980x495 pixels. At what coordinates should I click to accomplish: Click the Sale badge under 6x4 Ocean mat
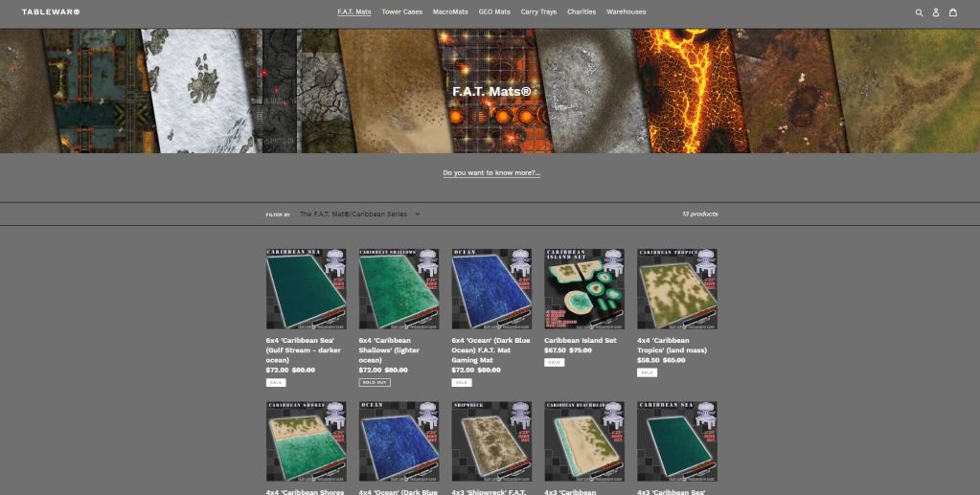[x=462, y=382]
